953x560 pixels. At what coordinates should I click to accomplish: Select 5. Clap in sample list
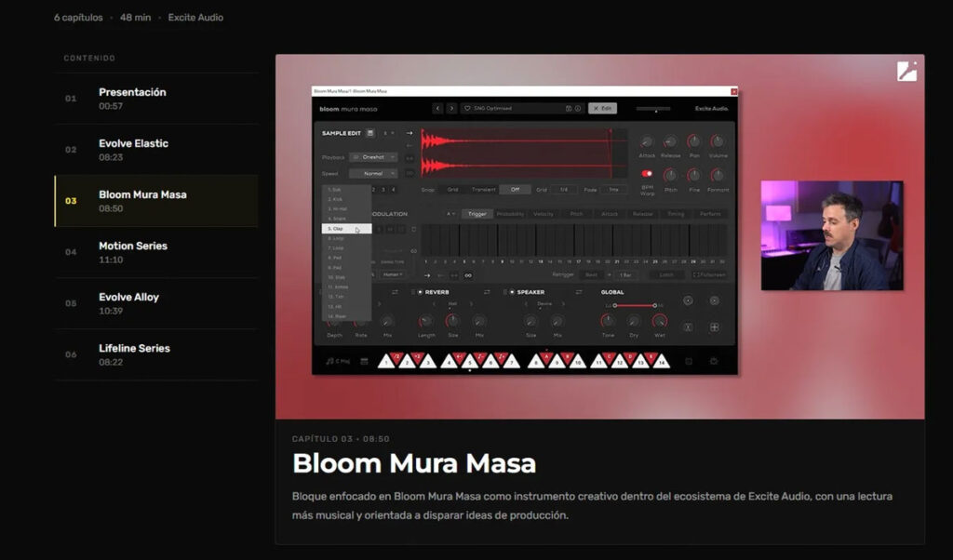346,229
